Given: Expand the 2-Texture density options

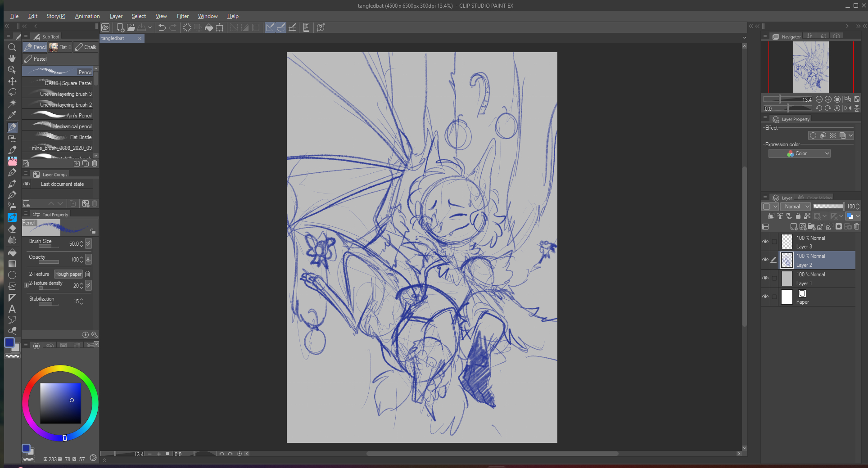Looking at the screenshot, I should (26, 285).
